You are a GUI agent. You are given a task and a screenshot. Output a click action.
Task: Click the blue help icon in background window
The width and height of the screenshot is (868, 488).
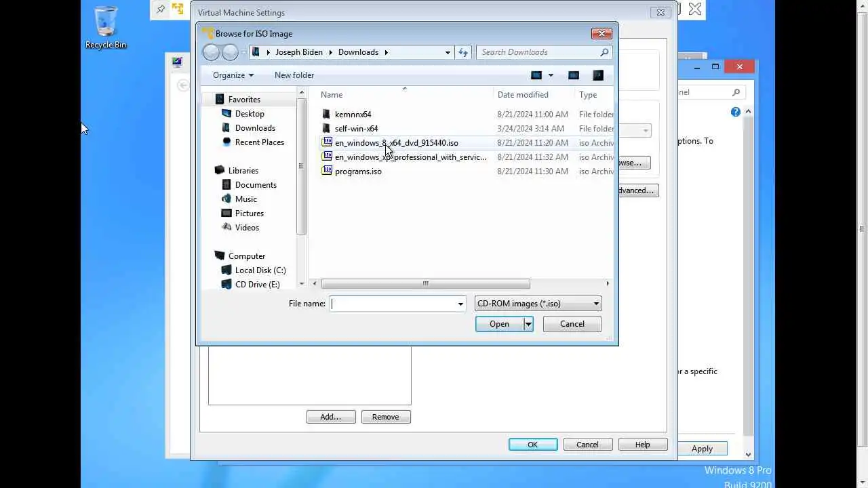click(736, 112)
